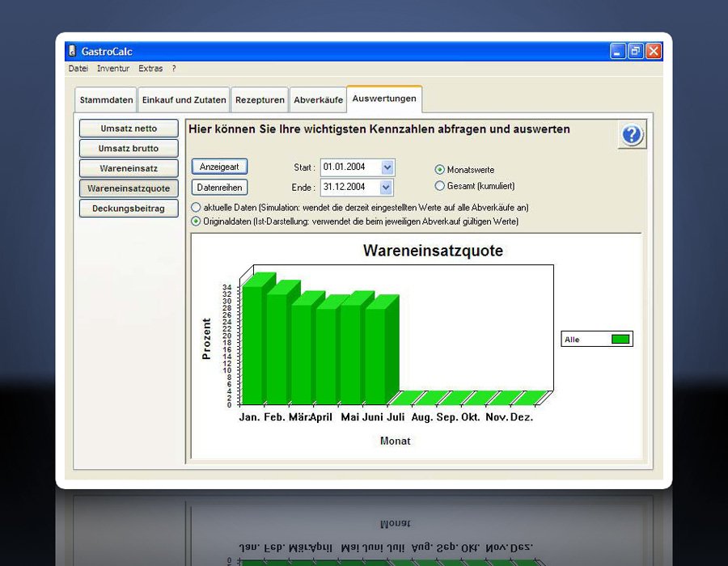
Task: Select the Monatswerte radio button
Action: click(x=439, y=170)
